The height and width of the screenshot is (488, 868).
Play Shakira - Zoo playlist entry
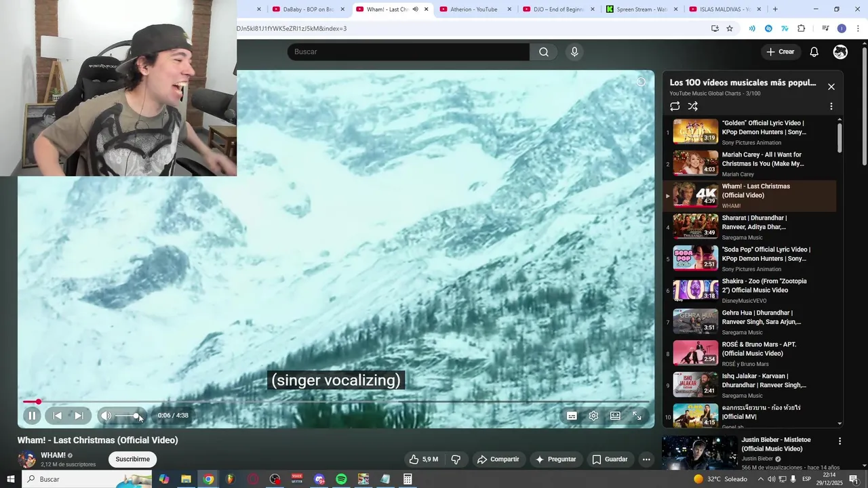(749, 290)
